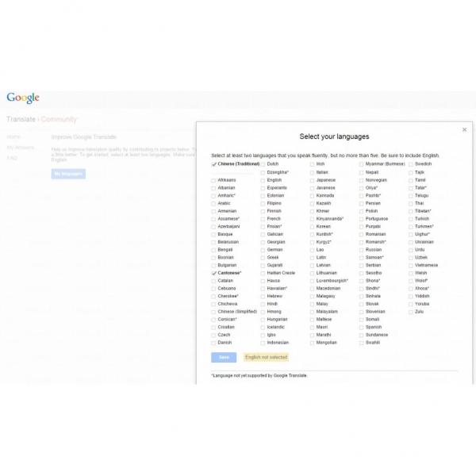Click the Google logo

pyautogui.click(x=23, y=98)
